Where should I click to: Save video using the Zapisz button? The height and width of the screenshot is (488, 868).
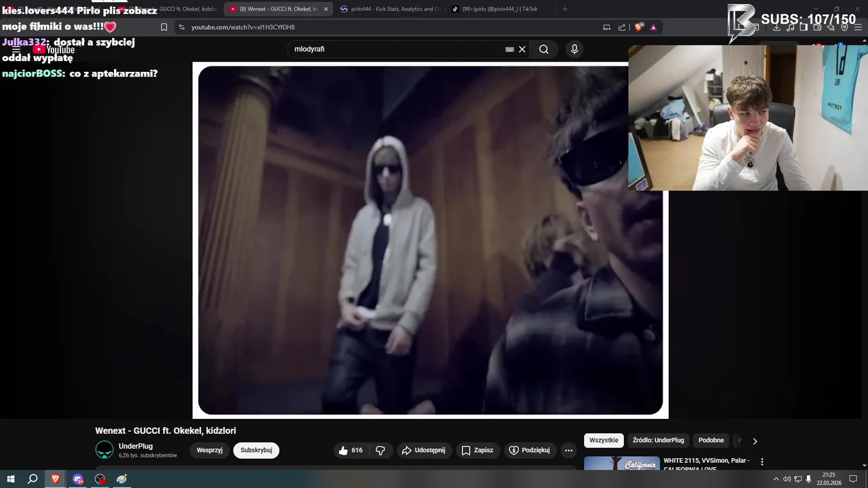[477, 450]
